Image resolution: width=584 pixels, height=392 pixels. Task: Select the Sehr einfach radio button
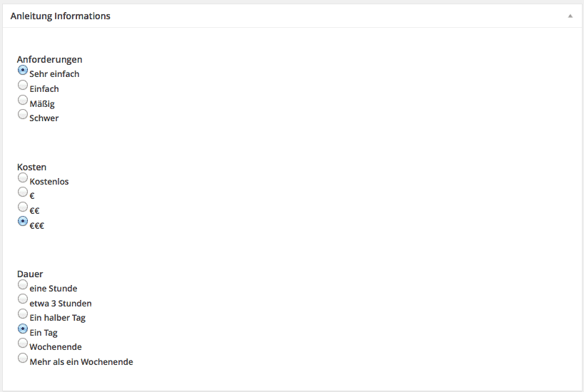[23, 71]
